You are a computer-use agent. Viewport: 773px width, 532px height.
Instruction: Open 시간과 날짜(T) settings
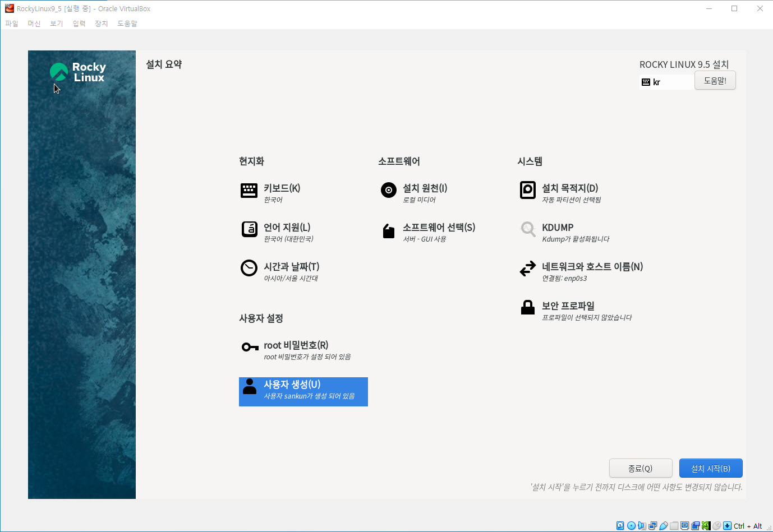[x=292, y=266]
